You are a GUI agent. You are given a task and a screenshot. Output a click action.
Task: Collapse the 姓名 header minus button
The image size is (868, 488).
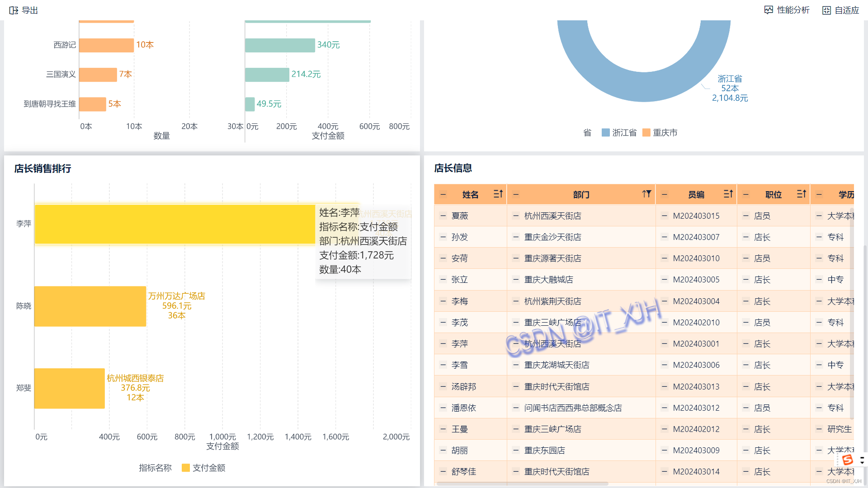pos(443,194)
